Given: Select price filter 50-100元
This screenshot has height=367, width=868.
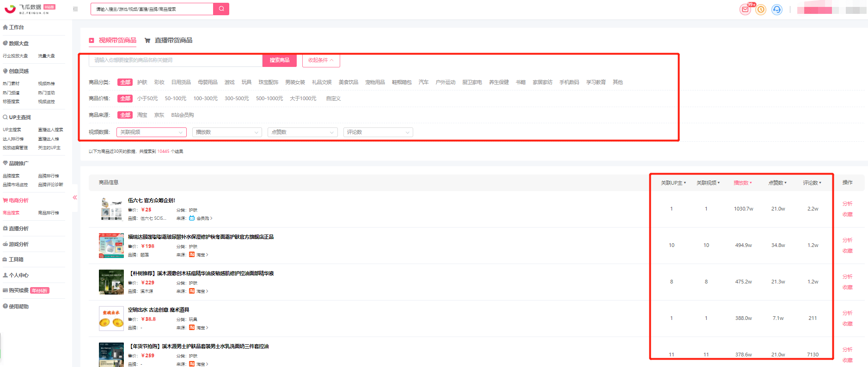Looking at the screenshot, I should [x=176, y=98].
